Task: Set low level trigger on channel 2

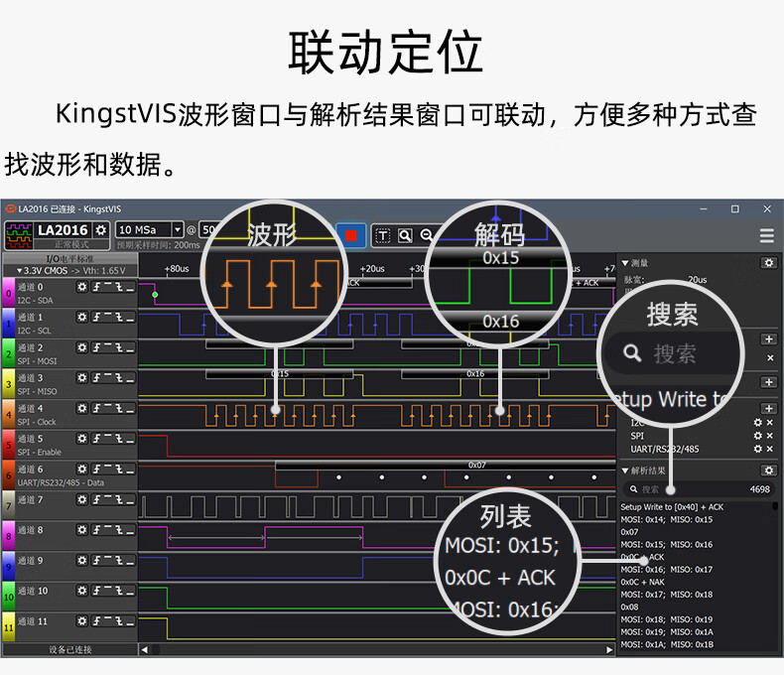Action: (x=129, y=347)
